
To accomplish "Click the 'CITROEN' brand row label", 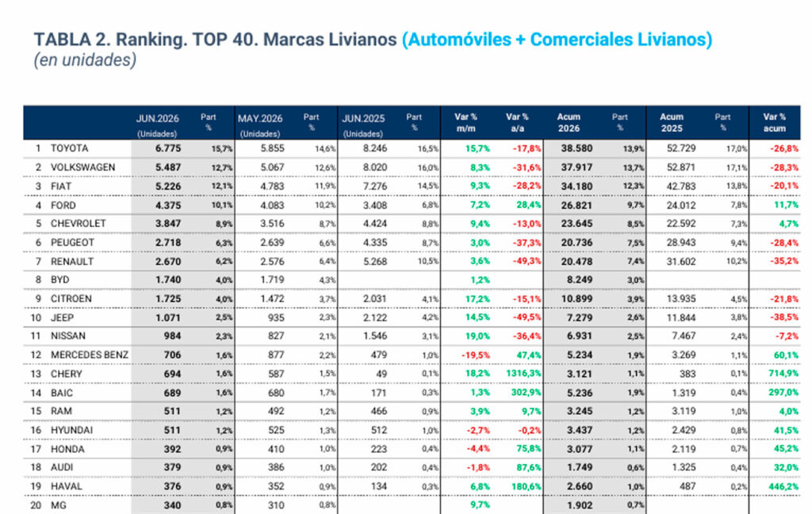I will click(71, 299).
